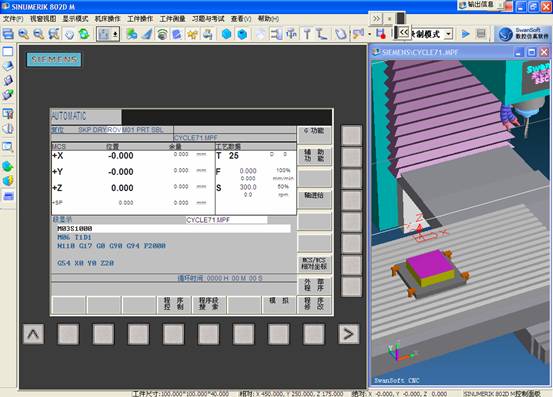This screenshot has width=553, height=397.
Task: Click the blue workpiece cube toolbar icon
Action: click(x=226, y=34)
